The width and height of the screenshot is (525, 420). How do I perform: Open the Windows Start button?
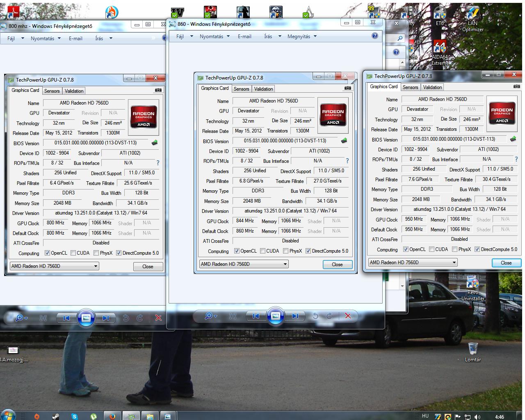(x=8, y=415)
